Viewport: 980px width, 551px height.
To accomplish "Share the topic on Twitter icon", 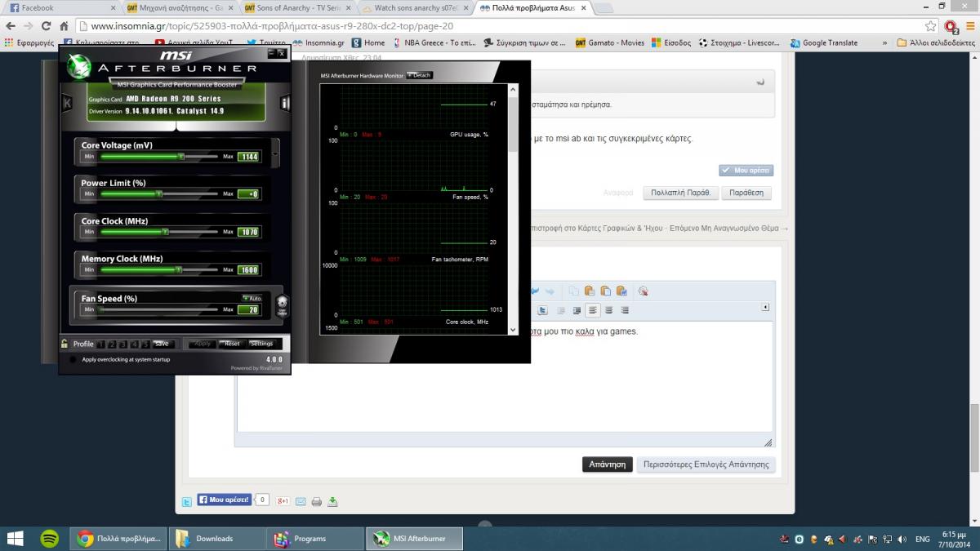I will coord(186,501).
